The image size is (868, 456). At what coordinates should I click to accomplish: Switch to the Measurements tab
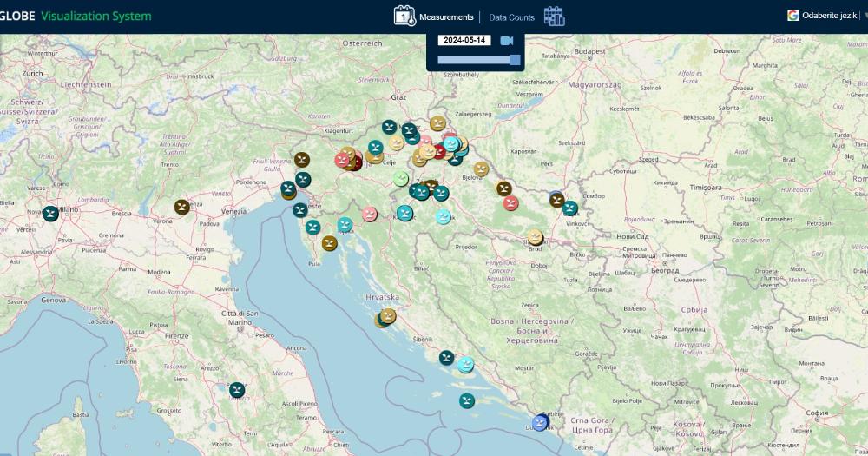[x=446, y=17]
